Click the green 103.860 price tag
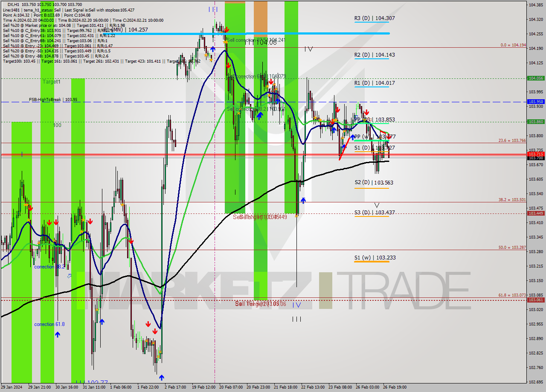 pyautogui.click(x=536, y=122)
